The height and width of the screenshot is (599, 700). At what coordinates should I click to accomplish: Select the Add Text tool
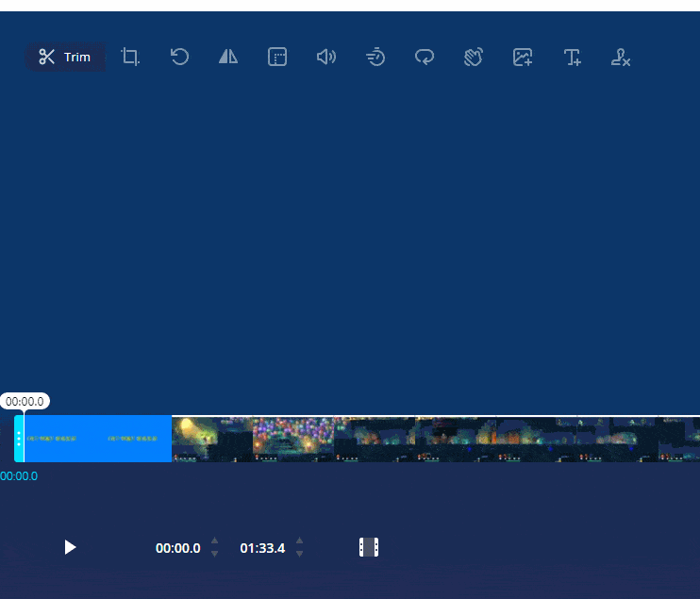pyautogui.click(x=572, y=58)
